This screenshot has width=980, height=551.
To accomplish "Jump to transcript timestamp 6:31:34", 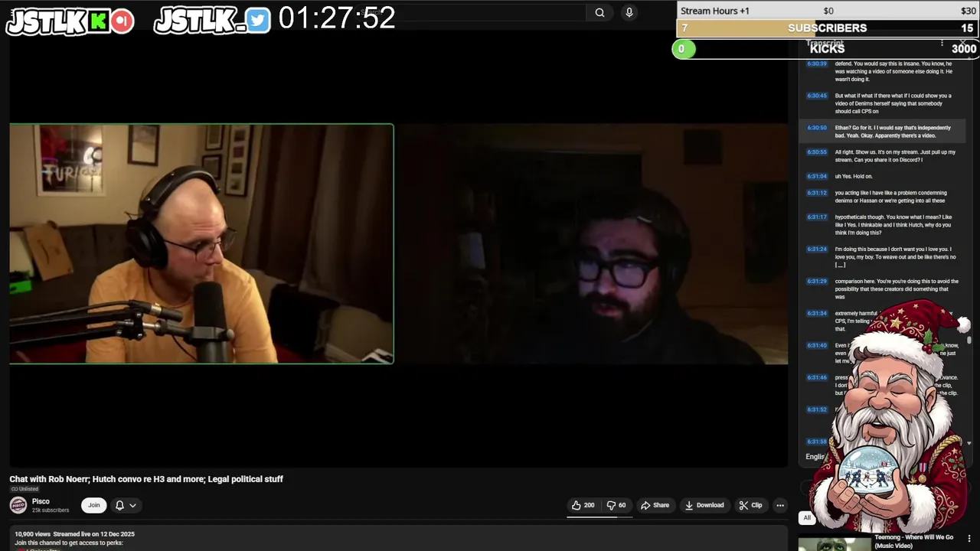I will tap(817, 313).
